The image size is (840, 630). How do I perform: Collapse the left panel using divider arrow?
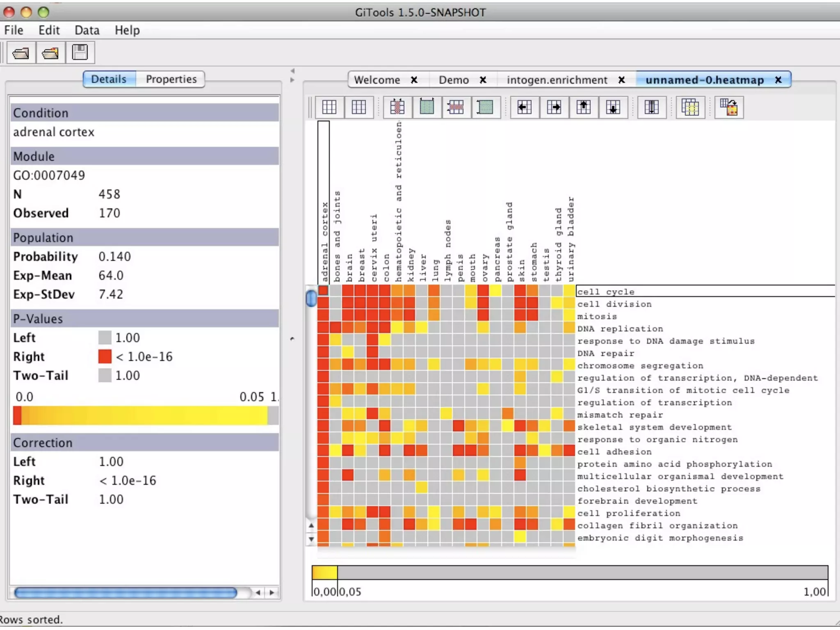click(x=292, y=71)
